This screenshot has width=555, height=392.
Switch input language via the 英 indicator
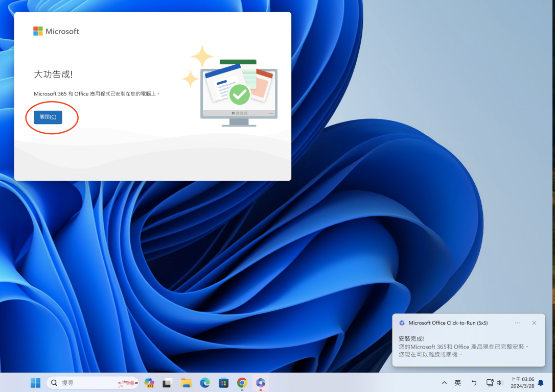(x=457, y=383)
